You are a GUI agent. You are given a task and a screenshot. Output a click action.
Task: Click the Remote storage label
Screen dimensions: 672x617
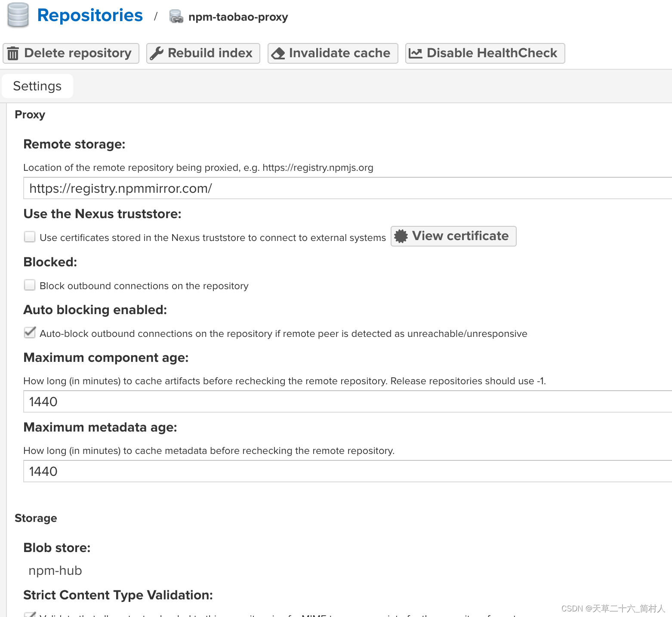point(74,144)
